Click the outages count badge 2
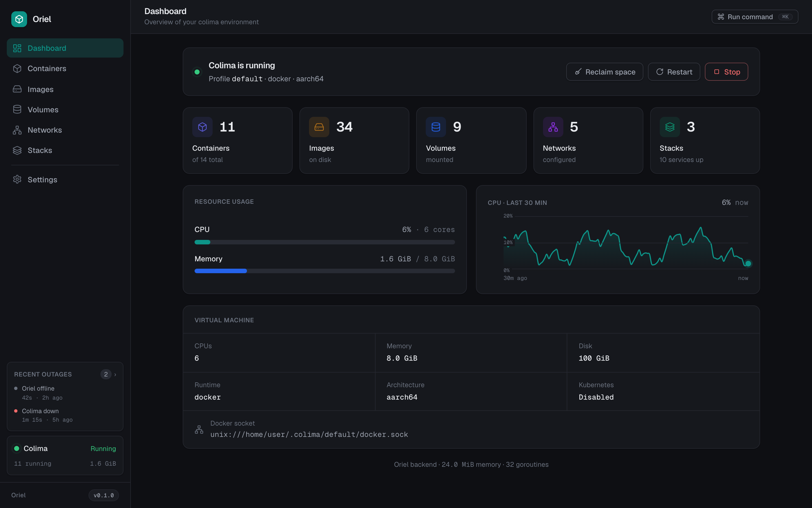The image size is (812, 508). pos(106,374)
